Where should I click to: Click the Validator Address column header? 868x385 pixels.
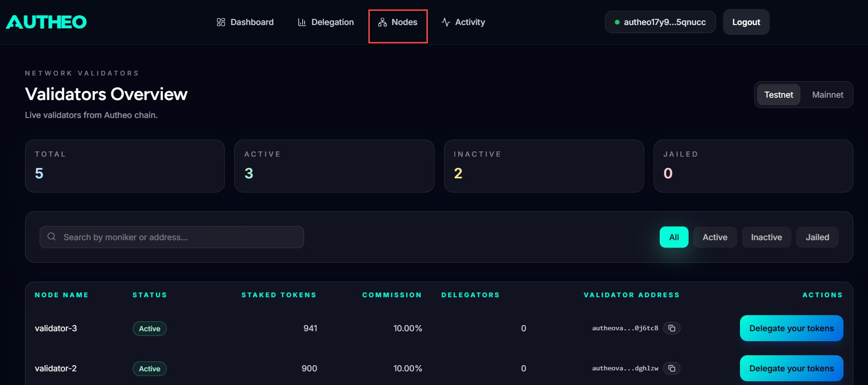pos(632,295)
